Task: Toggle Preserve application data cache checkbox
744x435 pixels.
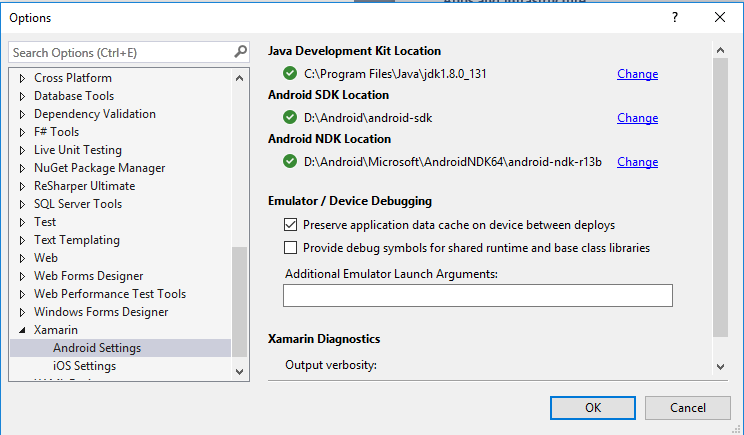Action: [290, 224]
